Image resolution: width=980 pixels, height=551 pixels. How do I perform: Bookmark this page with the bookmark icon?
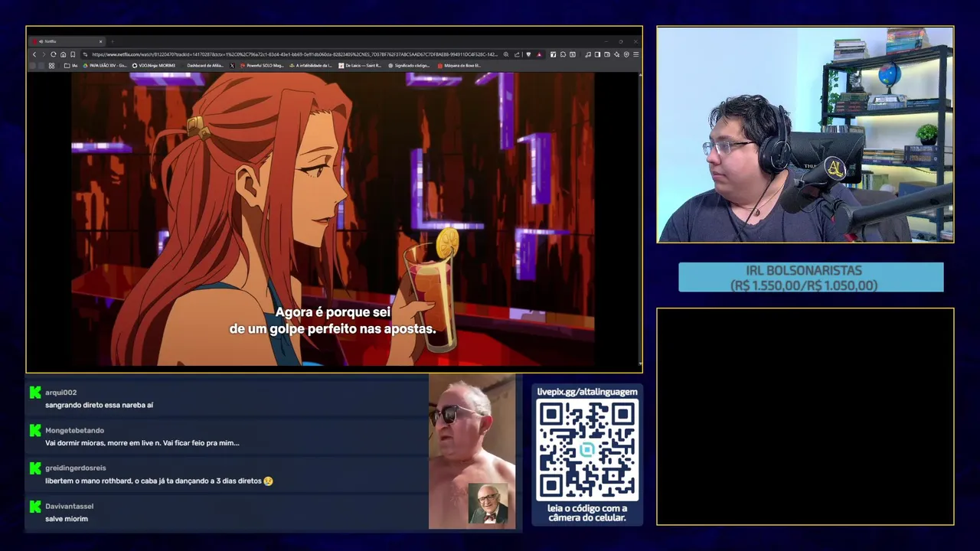73,54
